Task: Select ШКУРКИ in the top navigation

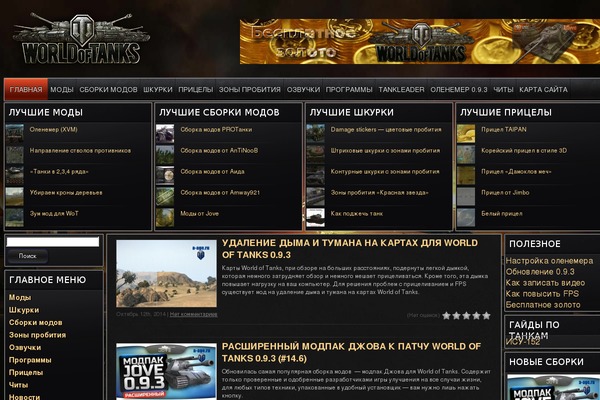Action: 158,90
